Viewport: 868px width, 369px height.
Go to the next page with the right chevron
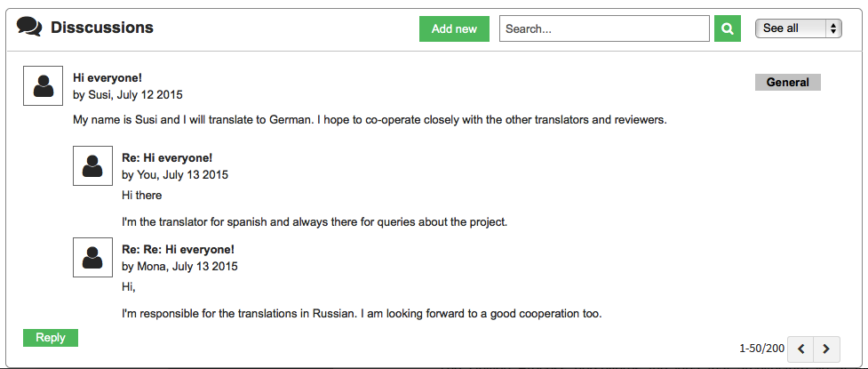pos(826,349)
